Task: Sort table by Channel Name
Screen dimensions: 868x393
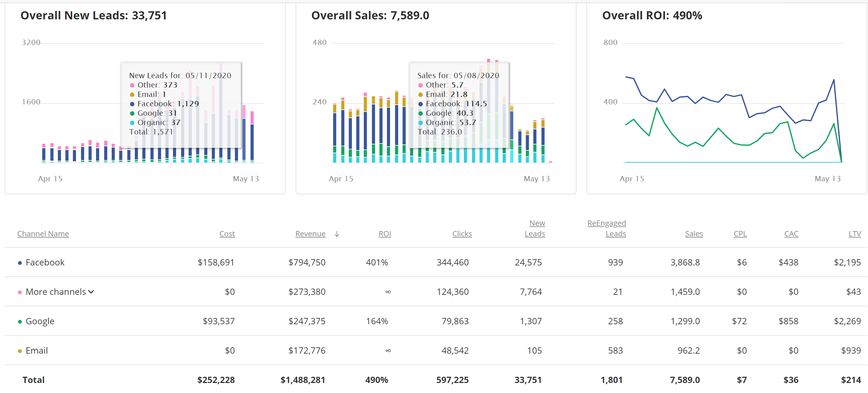Action: [43, 234]
